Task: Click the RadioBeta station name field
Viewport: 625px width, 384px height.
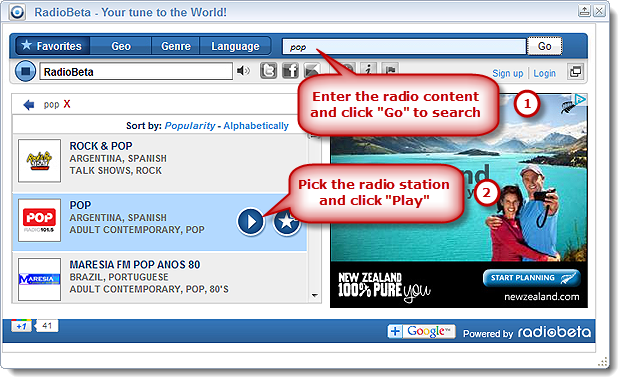Action: point(136,72)
